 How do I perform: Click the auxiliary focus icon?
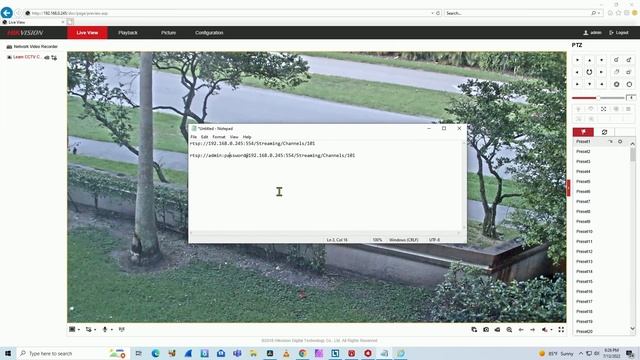603,109
